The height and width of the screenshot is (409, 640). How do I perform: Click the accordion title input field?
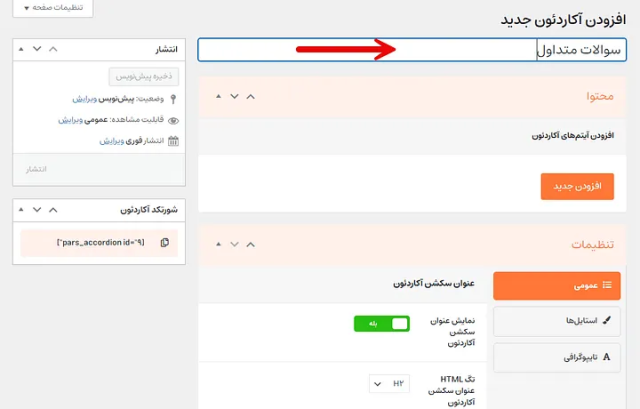pos(412,50)
